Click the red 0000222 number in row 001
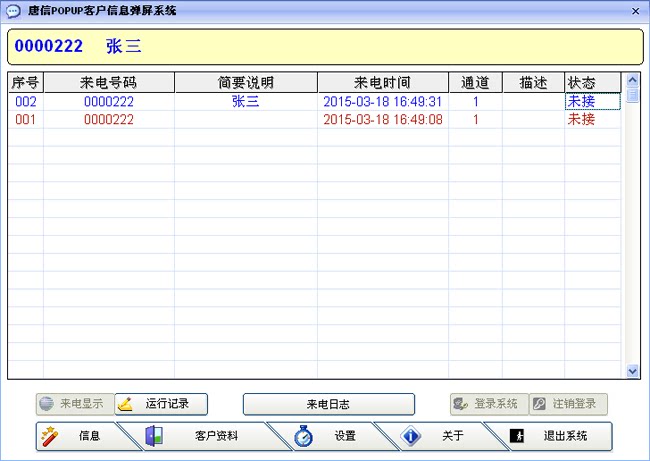650x461 pixels. 109,120
